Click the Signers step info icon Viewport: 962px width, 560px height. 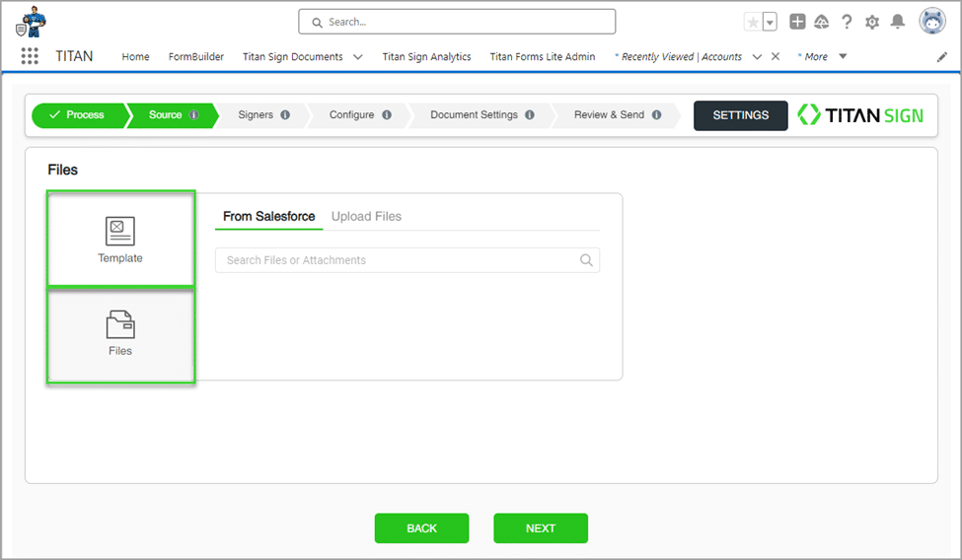tap(285, 115)
